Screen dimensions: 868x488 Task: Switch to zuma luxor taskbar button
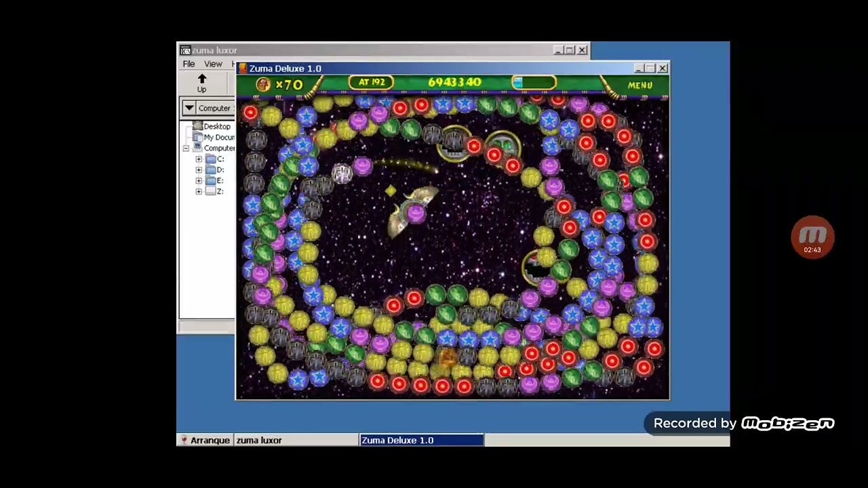[296, 441]
